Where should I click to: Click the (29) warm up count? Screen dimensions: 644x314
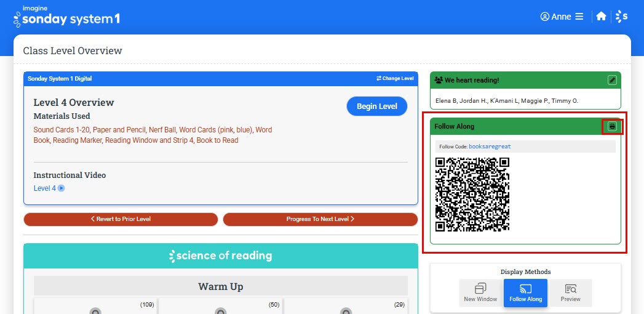coord(399,305)
